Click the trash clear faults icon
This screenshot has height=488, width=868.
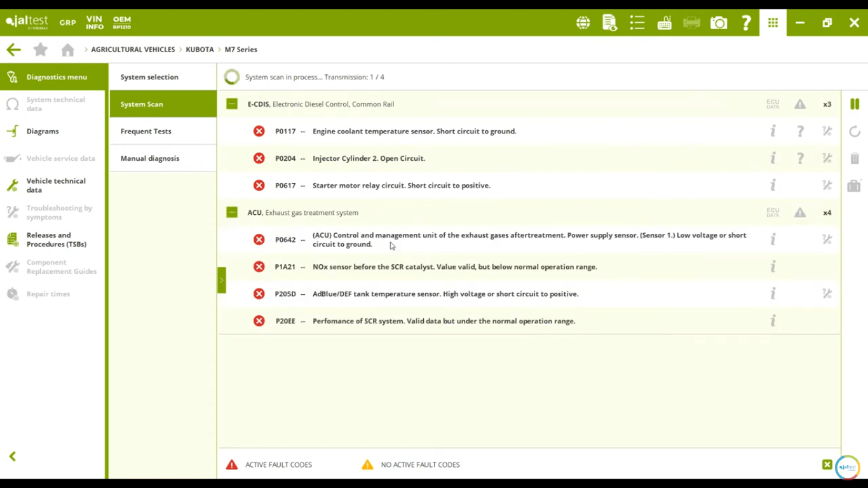click(855, 158)
